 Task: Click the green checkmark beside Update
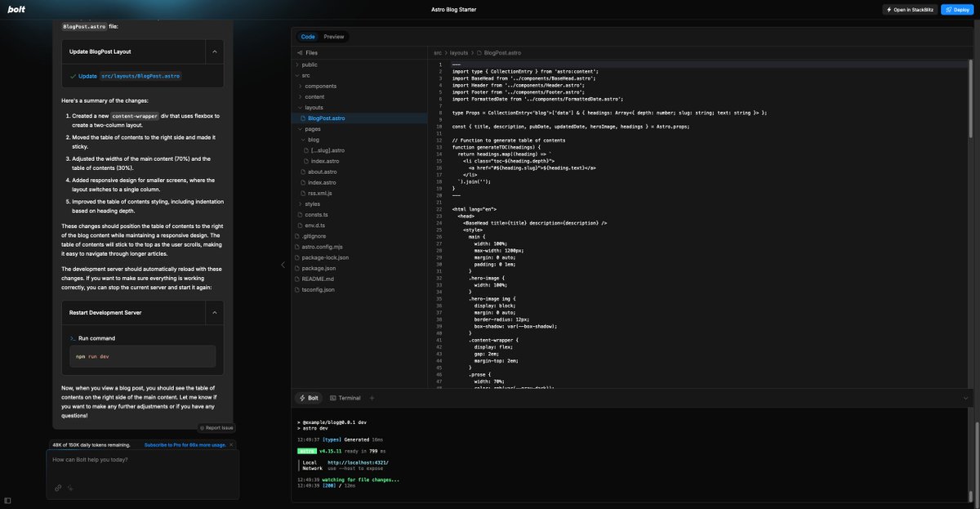click(x=73, y=76)
